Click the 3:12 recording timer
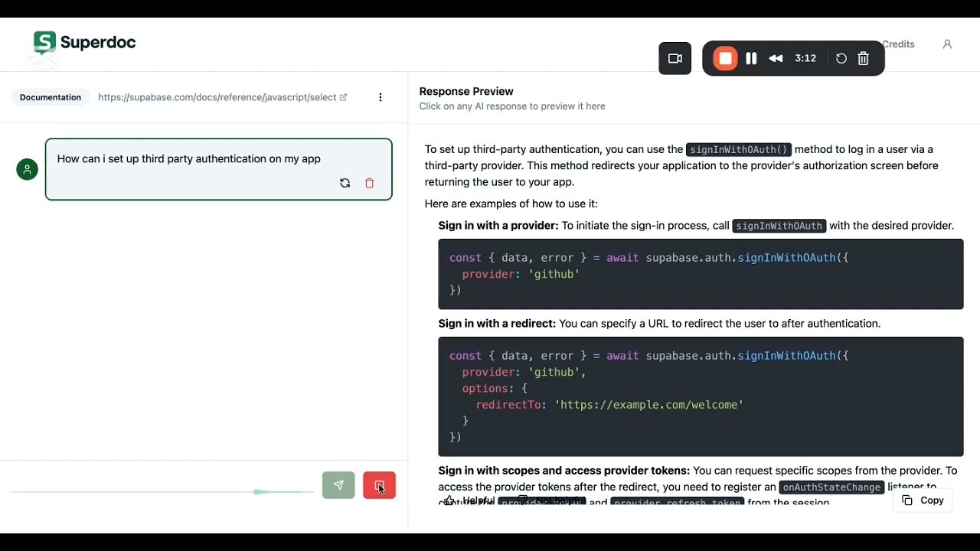The height and width of the screenshot is (551, 980). point(805,58)
